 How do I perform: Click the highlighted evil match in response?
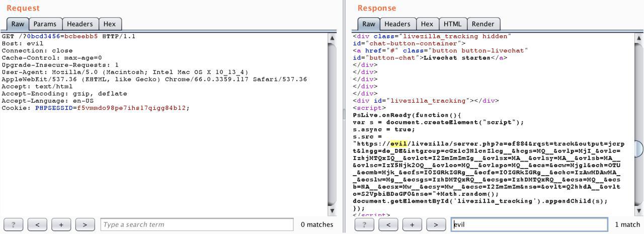(398, 144)
